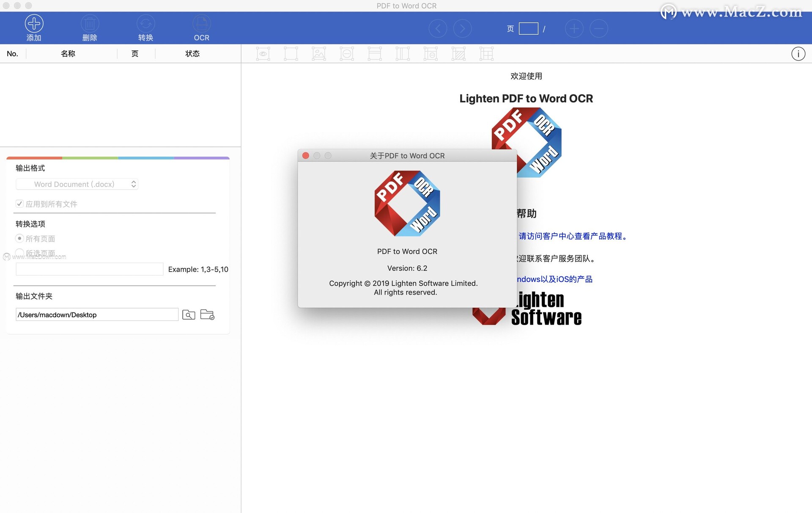The image size is (812, 513).
Task: Select the empty rectangle area tool
Action: [291, 54]
